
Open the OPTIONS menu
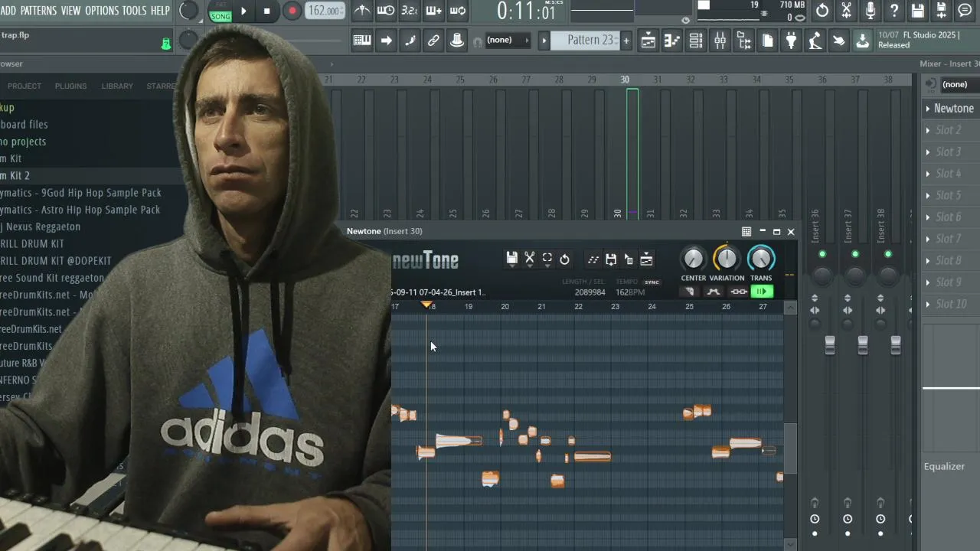pyautogui.click(x=102, y=11)
